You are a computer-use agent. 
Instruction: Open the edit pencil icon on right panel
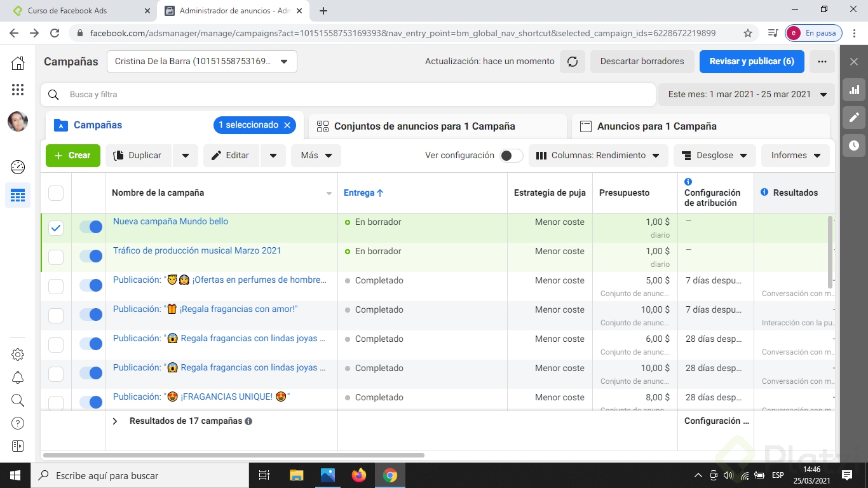tap(854, 118)
